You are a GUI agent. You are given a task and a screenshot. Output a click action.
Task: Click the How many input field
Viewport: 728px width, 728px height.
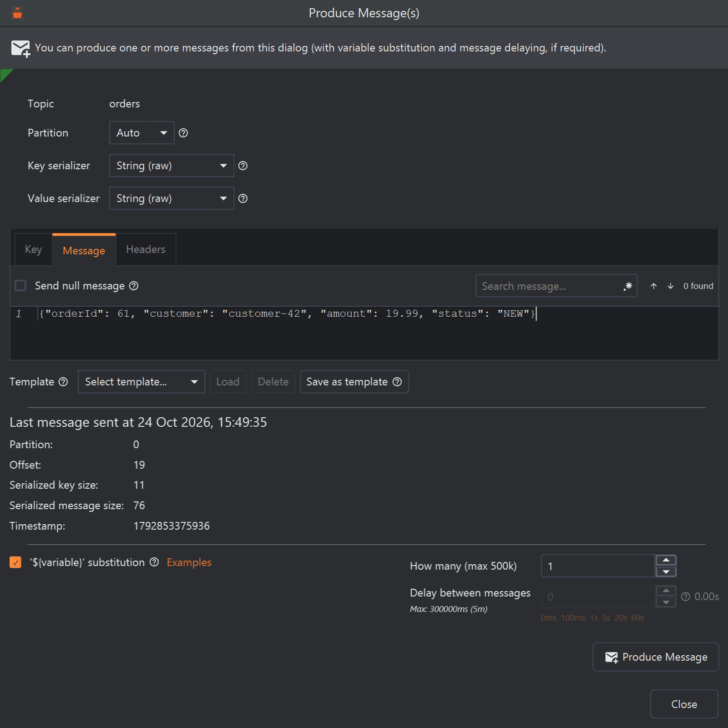[598, 566]
